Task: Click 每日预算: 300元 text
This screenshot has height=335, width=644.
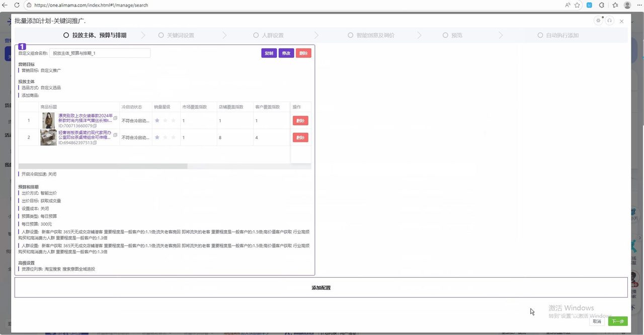Action: tap(37, 224)
